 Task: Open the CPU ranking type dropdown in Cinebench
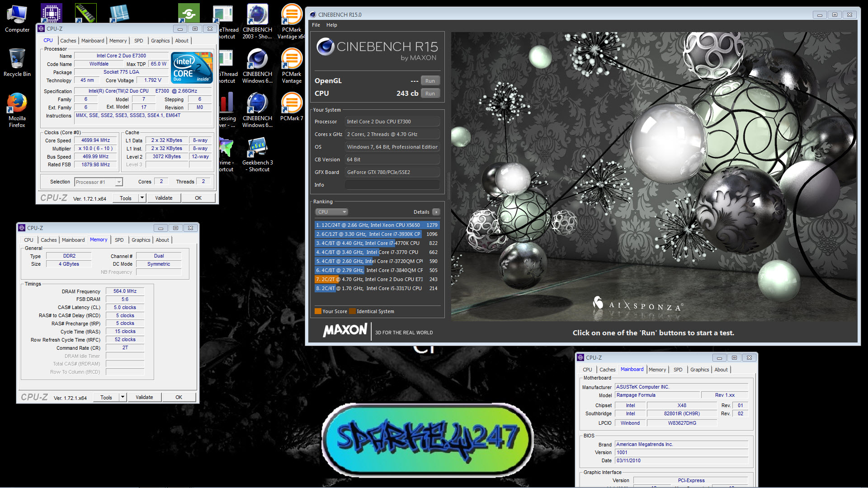332,212
